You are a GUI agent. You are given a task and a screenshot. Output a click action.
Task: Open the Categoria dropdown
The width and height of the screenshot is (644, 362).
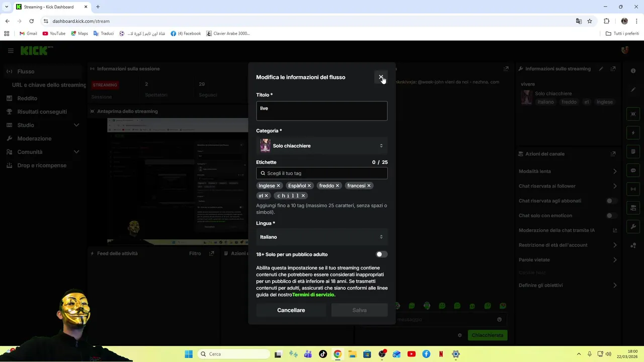pos(322,146)
